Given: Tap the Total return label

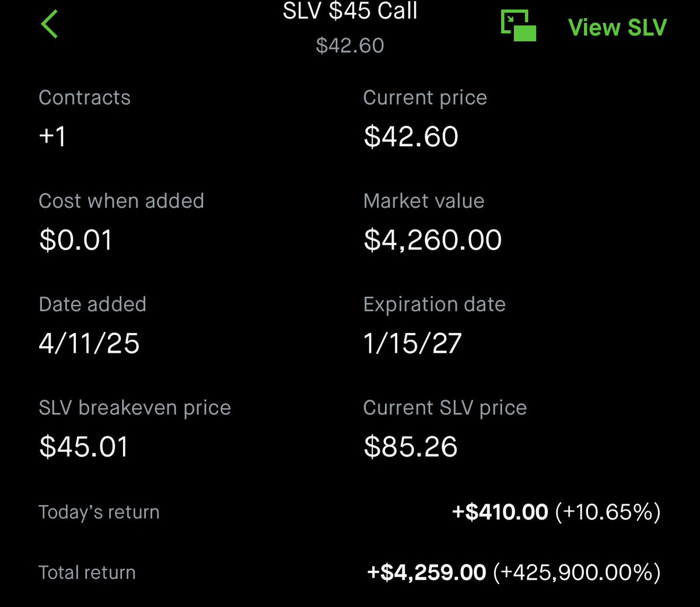Looking at the screenshot, I should 87,573.
